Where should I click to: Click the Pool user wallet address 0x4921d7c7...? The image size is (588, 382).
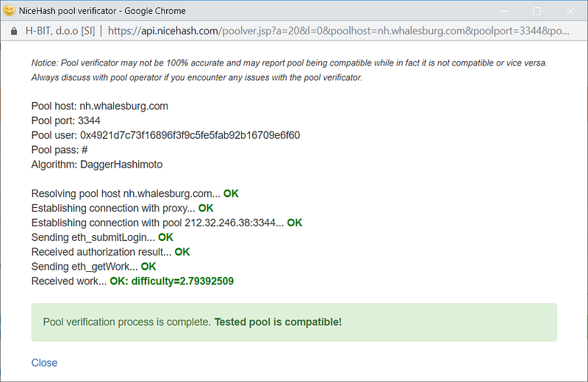(190, 135)
